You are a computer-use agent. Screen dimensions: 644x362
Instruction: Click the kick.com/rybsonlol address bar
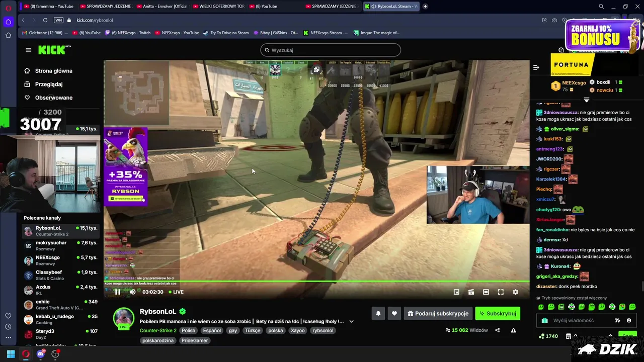(x=95, y=20)
